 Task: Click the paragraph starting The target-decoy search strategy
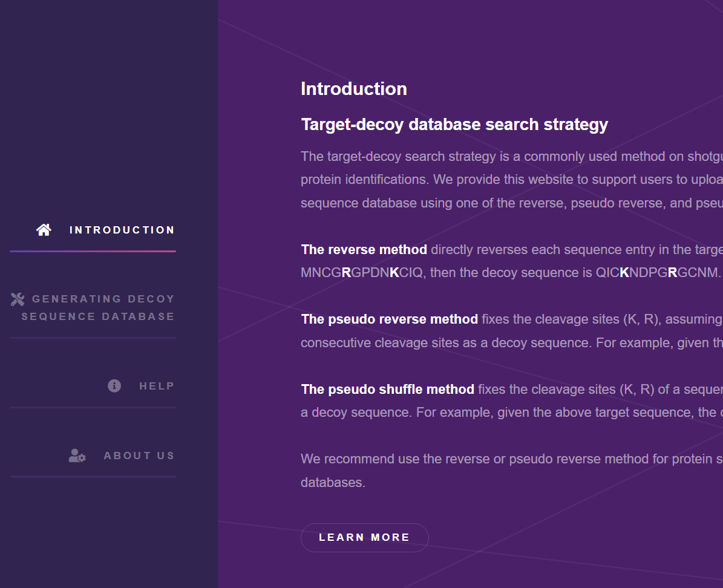pos(512,180)
